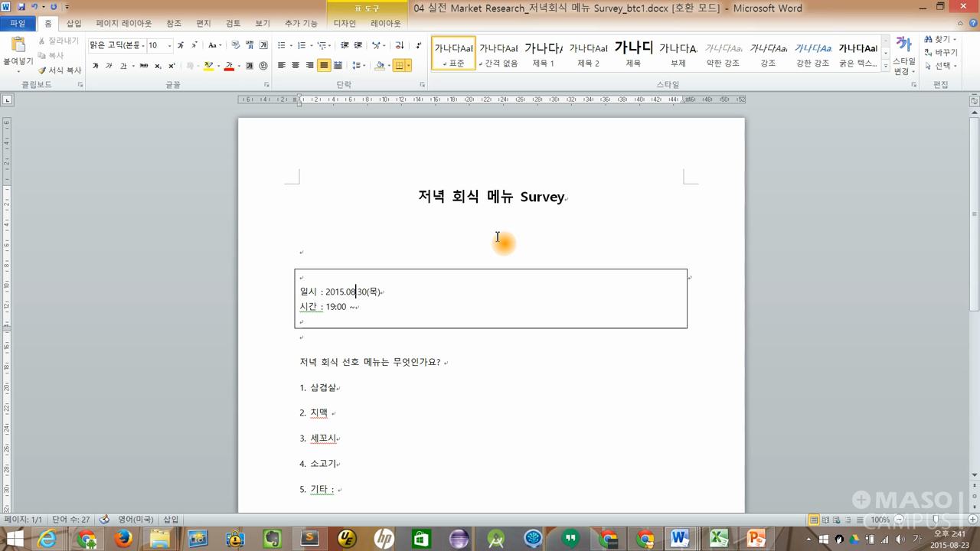Click the enclosed character icon
Screen dimensions: 980x551
pos(263,66)
